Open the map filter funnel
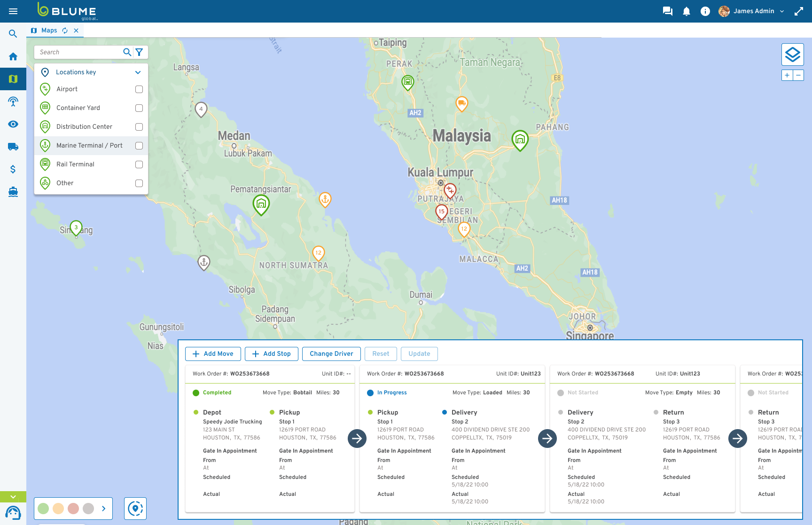812x525 pixels. [139, 52]
